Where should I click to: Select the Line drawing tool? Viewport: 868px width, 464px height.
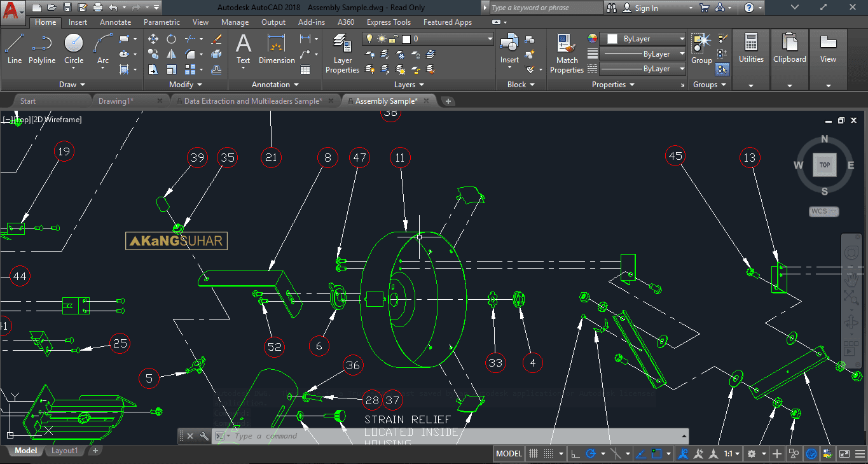click(15, 49)
